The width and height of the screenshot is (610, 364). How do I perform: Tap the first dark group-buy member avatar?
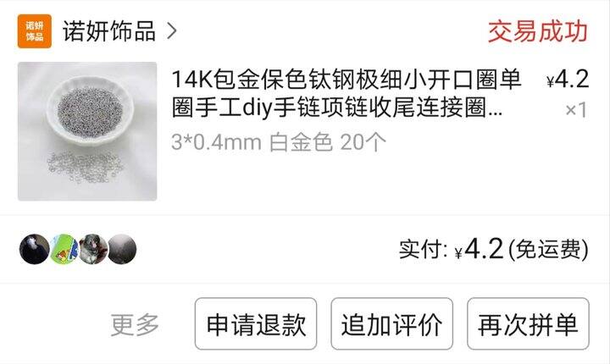click(x=34, y=249)
